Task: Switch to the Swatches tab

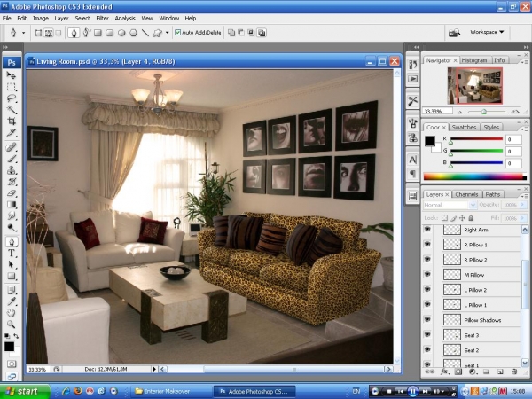Action: point(464,127)
